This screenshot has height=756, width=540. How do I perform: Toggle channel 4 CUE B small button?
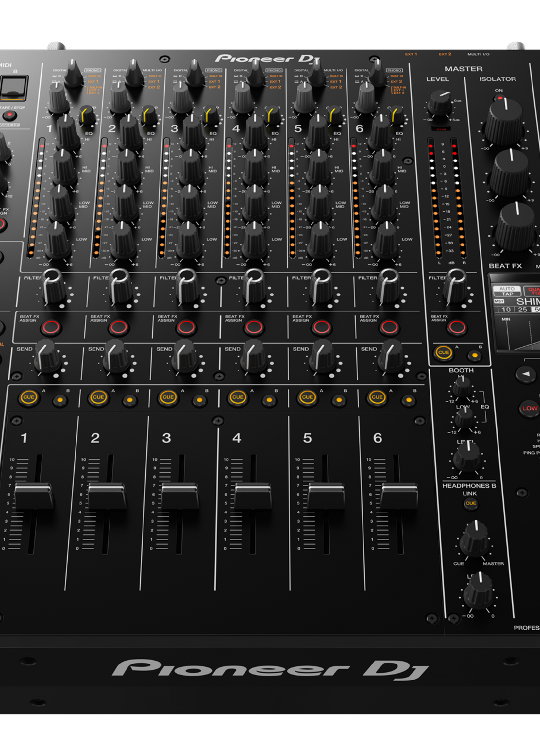(269, 400)
